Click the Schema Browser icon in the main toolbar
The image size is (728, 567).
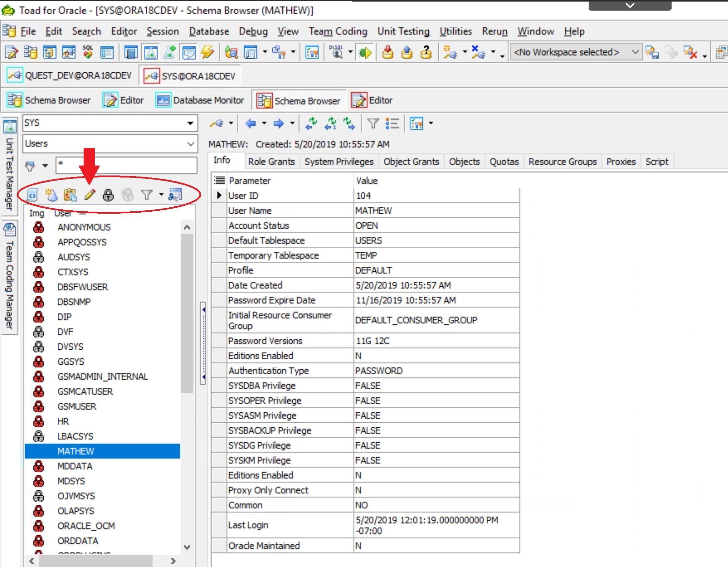coord(31,52)
